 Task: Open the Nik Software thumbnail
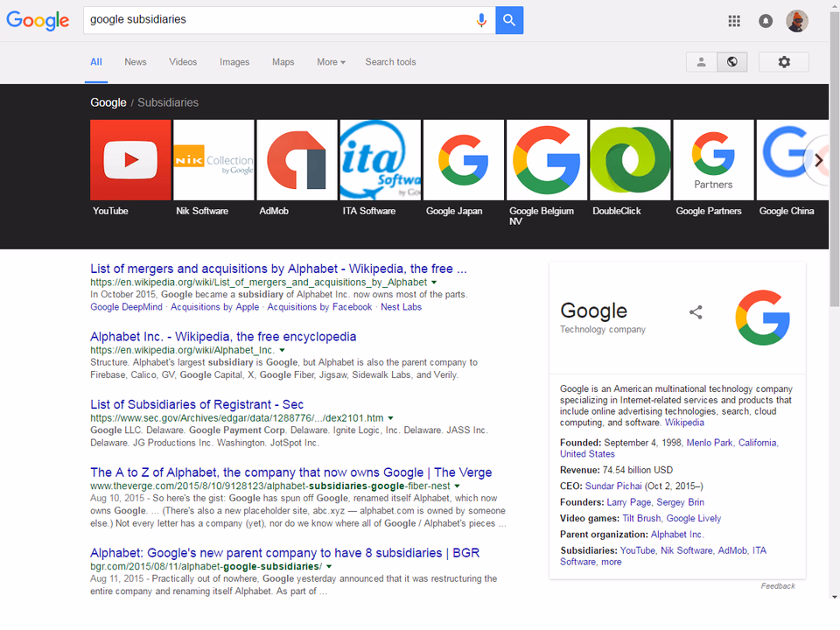213,159
